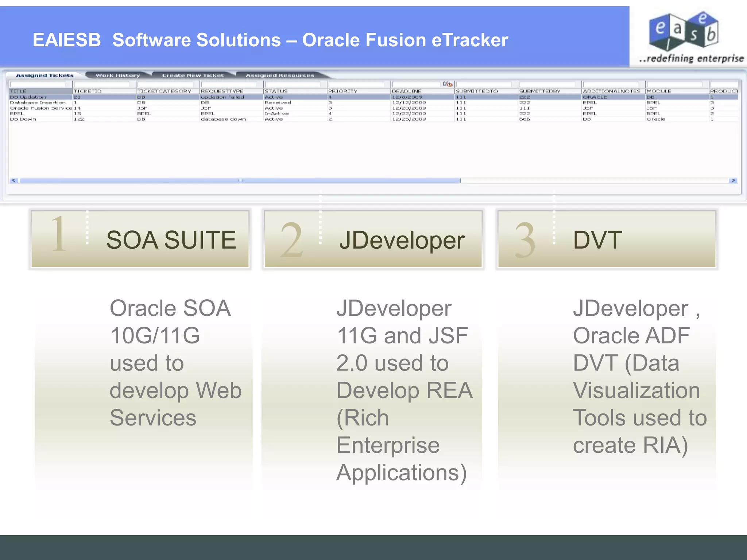Click the ADDITIONALNOTES filter input field

(x=611, y=84)
